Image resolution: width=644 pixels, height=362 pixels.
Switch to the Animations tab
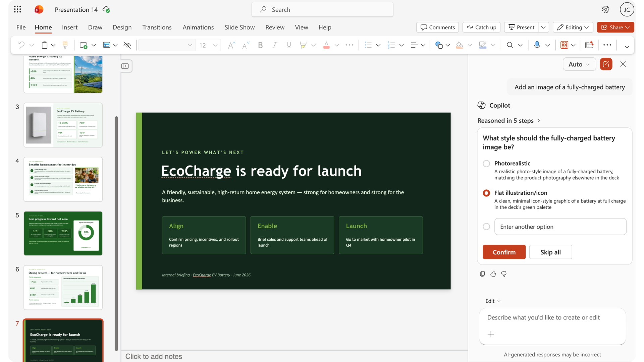coord(198,27)
